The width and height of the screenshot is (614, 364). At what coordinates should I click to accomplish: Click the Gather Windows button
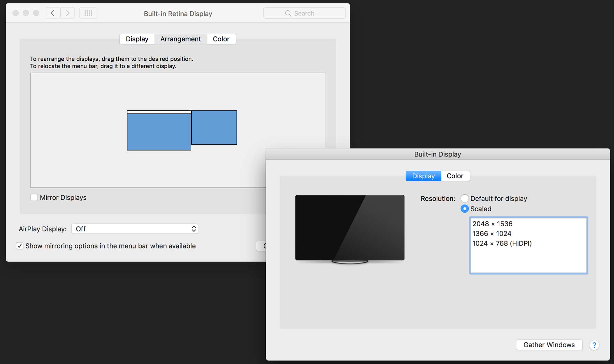(549, 345)
